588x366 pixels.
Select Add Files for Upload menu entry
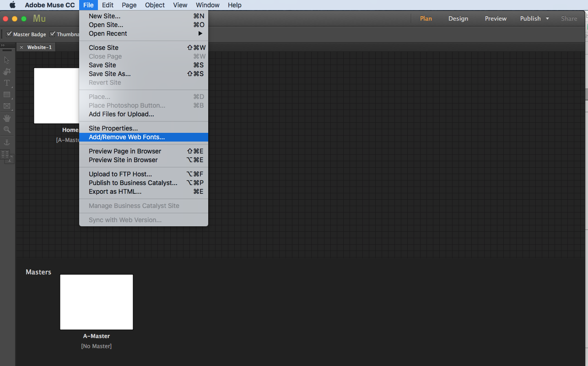[x=144, y=114]
